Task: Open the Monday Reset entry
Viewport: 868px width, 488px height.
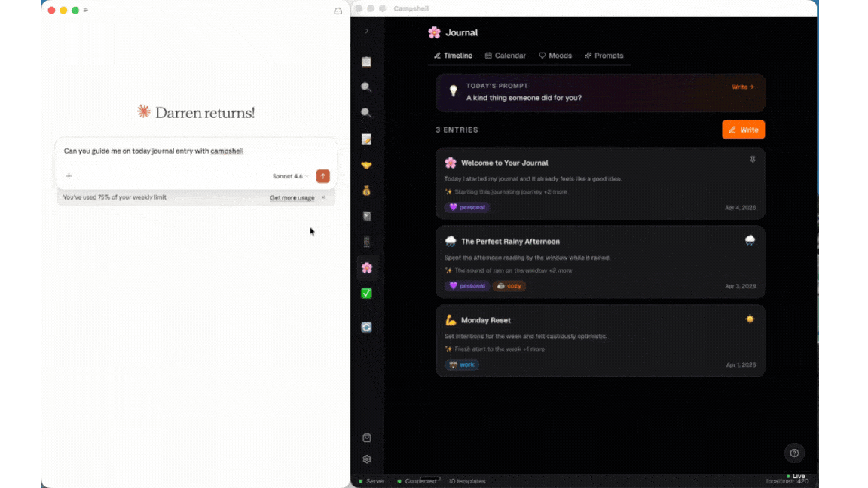Action: coord(600,341)
